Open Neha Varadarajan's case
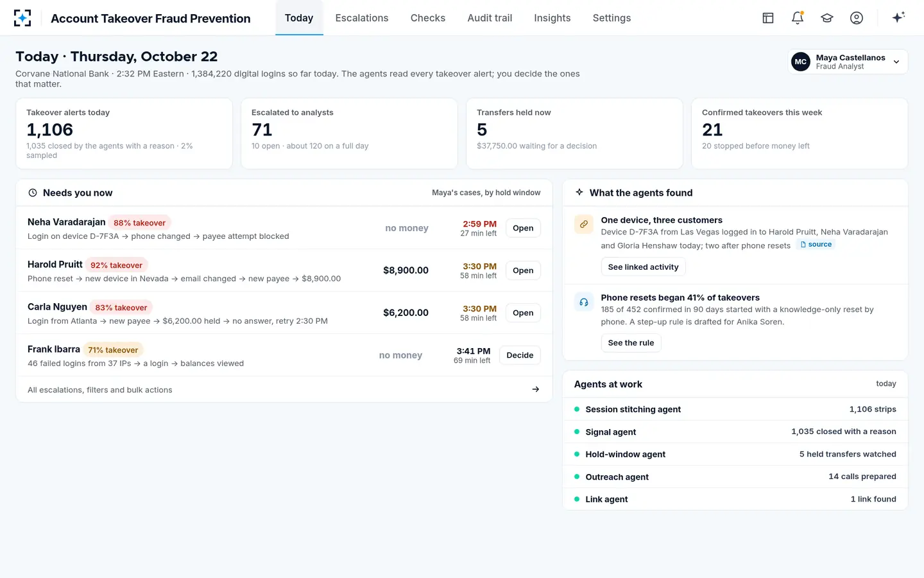The image size is (924, 578). (x=523, y=228)
